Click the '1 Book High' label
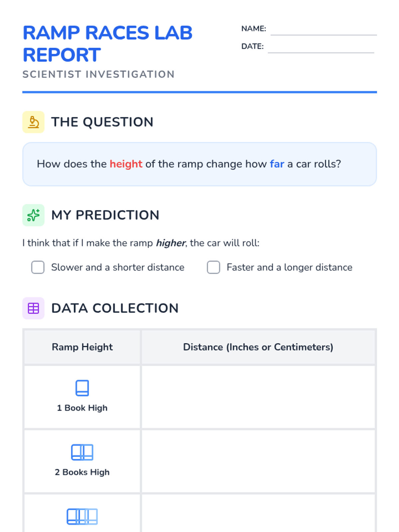The height and width of the screenshot is (532, 399). (82, 408)
